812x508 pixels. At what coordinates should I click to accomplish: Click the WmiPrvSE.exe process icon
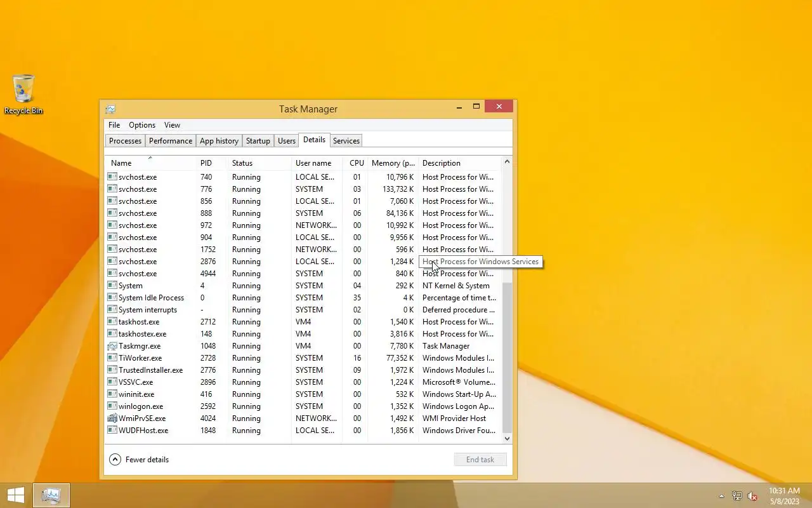pyautogui.click(x=112, y=418)
